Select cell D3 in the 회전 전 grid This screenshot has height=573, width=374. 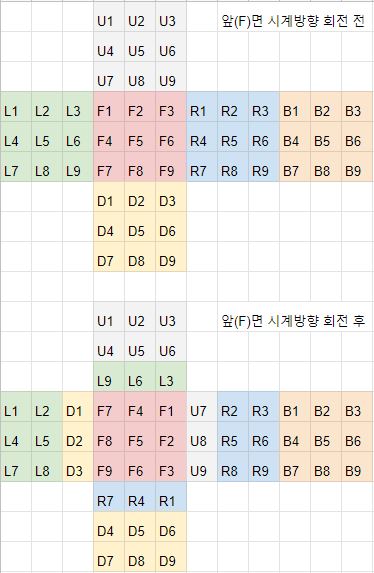[171, 197]
